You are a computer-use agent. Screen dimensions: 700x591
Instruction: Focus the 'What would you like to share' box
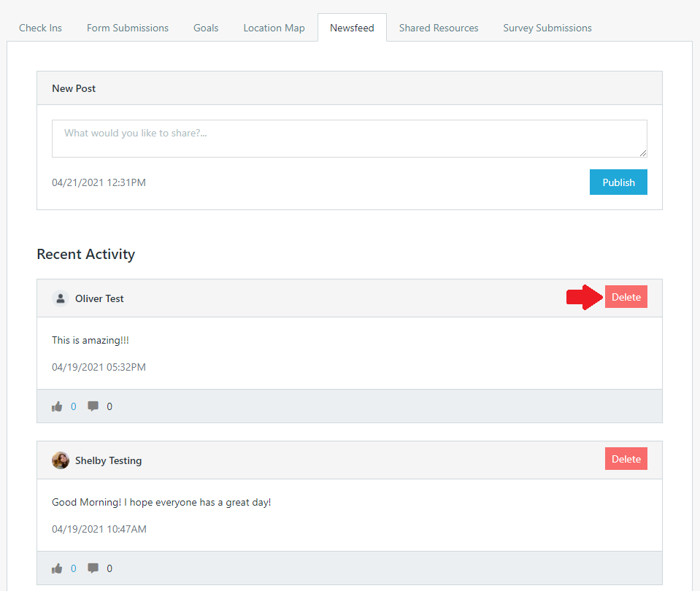(x=350, y=139)
